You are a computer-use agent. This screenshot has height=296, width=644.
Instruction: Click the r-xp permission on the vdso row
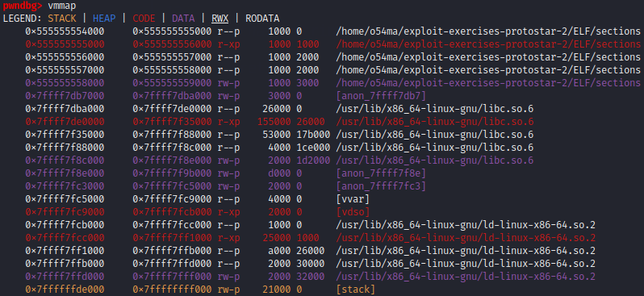coord(228,212)
